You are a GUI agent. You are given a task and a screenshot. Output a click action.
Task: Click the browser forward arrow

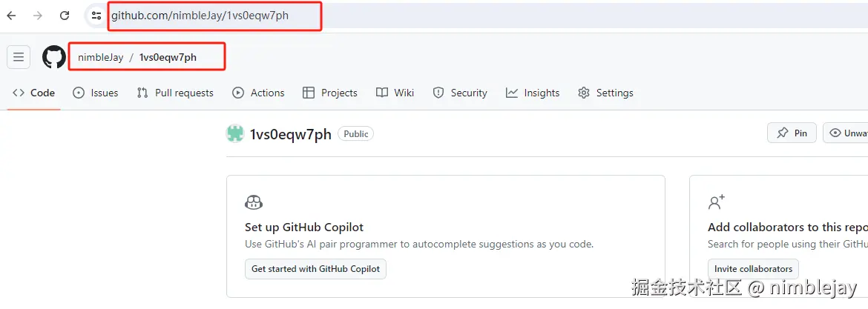38,16
